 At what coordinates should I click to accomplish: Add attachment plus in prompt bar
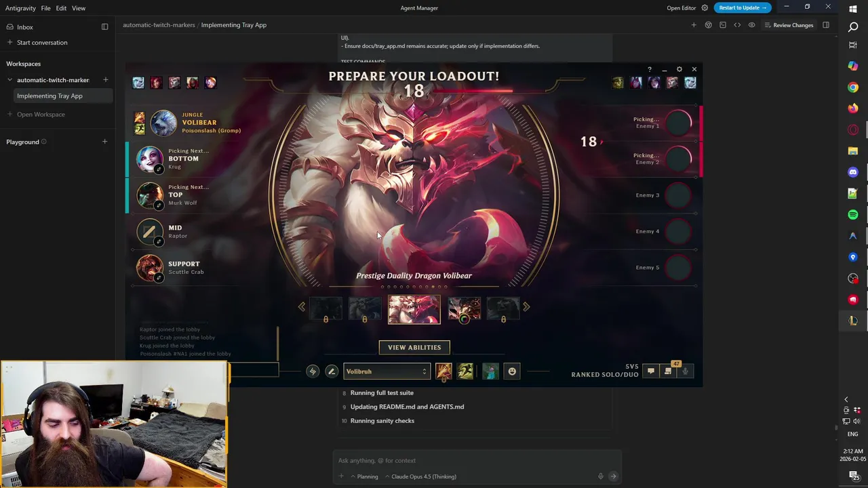coord(341,476)
